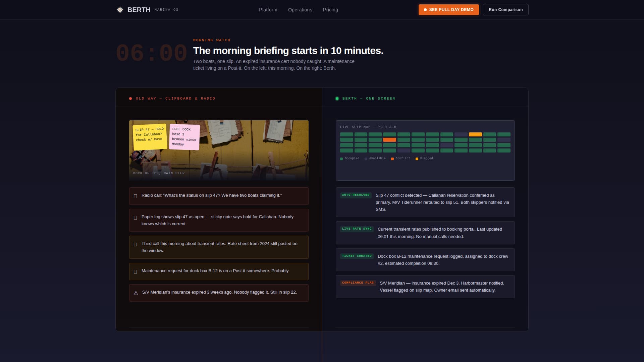The image size is (644, 362).
Task: Check the dock box B-12 maintenance checkbox
Action: [135, 271]
